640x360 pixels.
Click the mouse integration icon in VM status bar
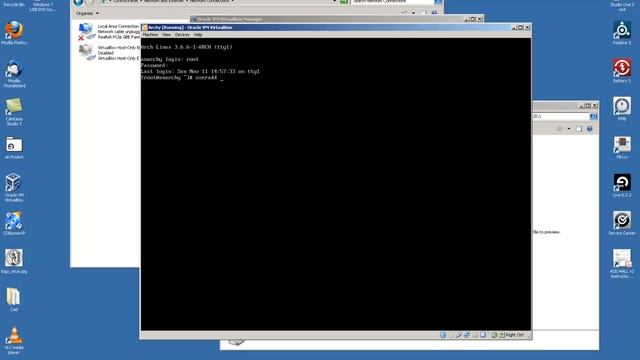point(493,335)
